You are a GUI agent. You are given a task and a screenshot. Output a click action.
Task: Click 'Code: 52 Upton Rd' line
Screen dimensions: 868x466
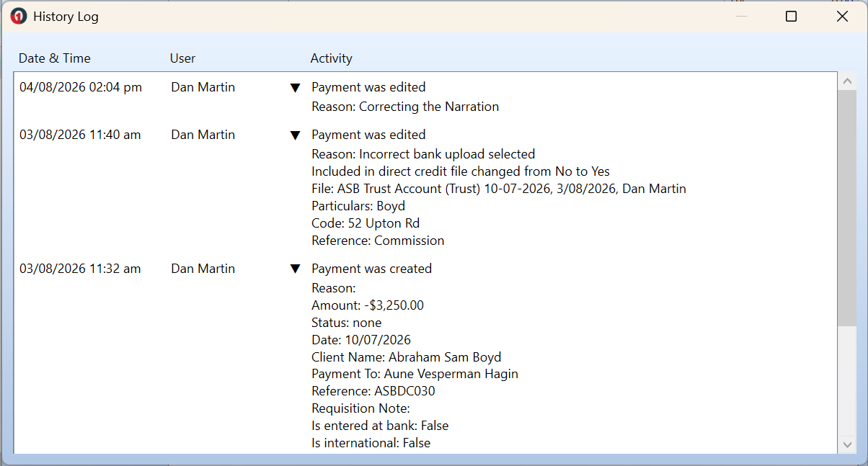(366, 223)
